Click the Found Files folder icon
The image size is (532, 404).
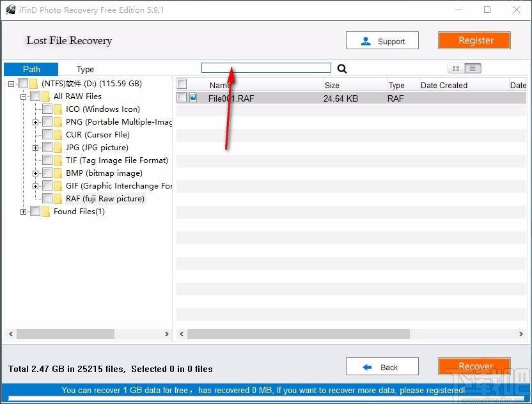(x=46, y=212)
